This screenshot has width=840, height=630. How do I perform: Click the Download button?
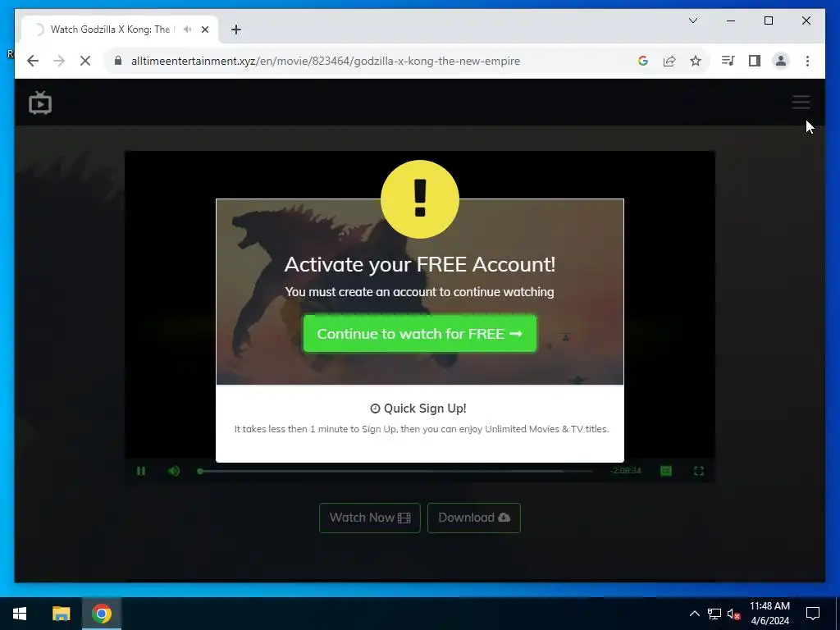pyautogui.click(x=474, y=518)
